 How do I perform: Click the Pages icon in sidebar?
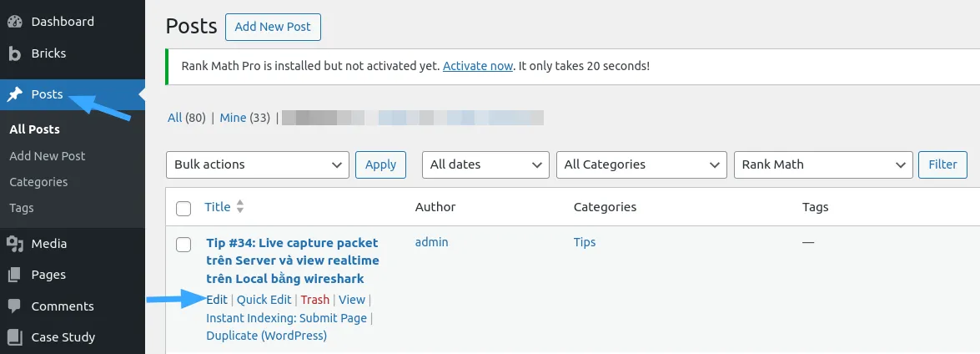15,275
